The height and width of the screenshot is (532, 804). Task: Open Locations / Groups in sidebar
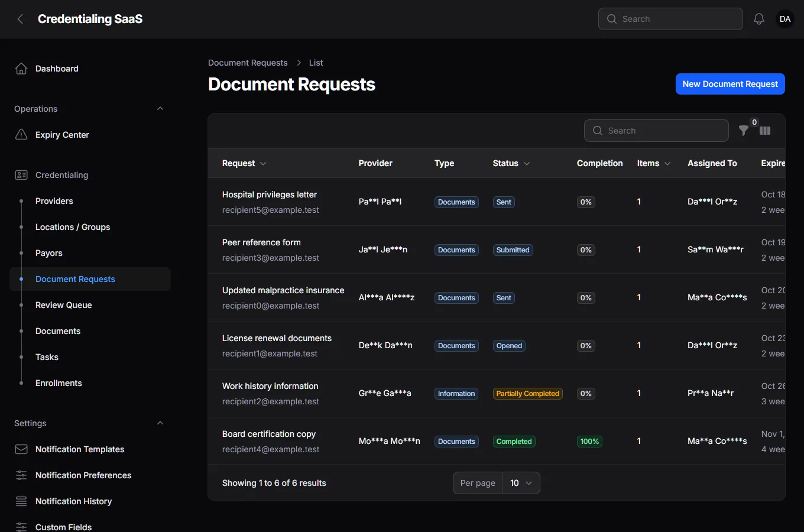73,227
